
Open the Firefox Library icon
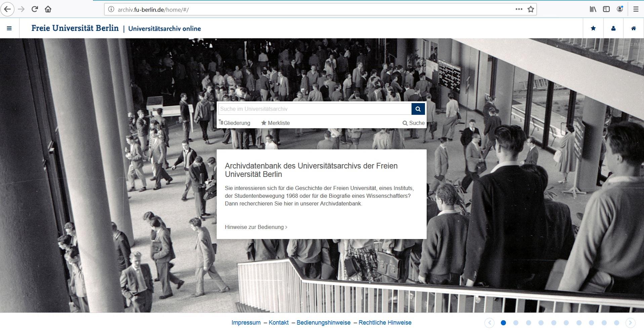pyautogui.click(x=592, y=9)
